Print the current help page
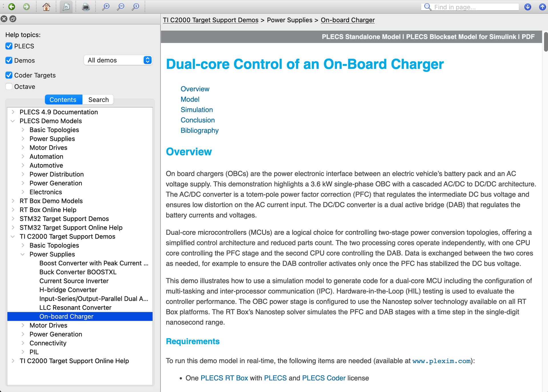 86,7
